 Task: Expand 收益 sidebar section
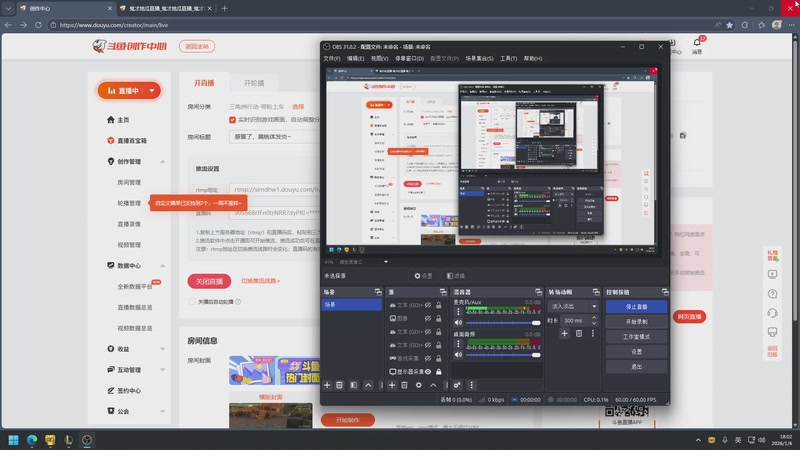[162, 349]
